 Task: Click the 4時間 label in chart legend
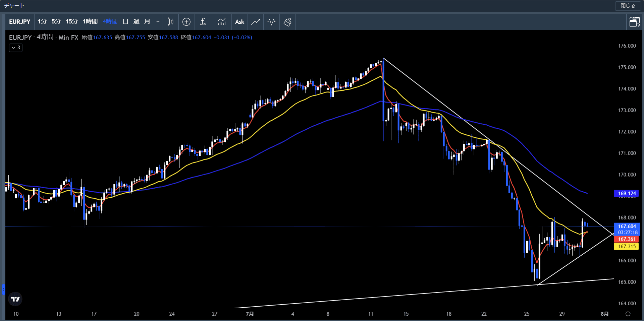pos(45,37)
